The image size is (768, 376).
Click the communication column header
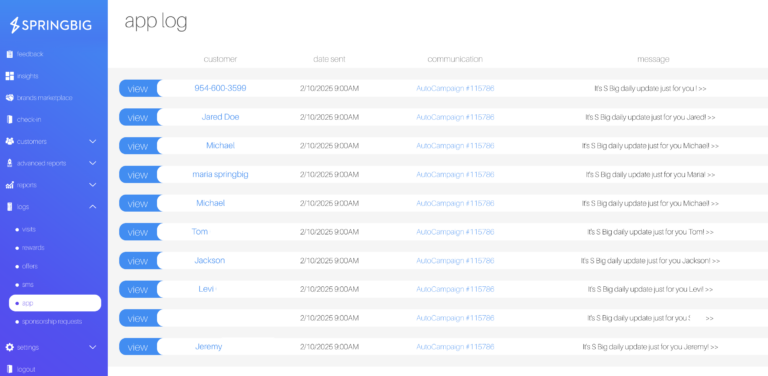coord(455,59)
